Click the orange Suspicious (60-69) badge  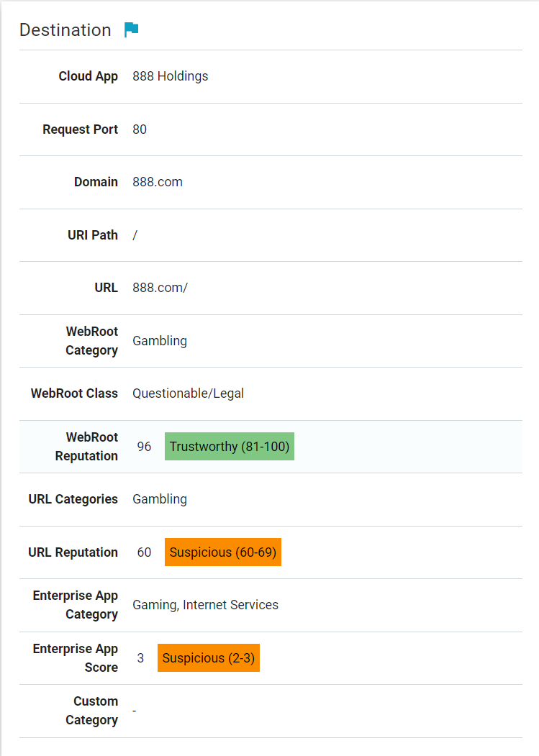(223, 552)
